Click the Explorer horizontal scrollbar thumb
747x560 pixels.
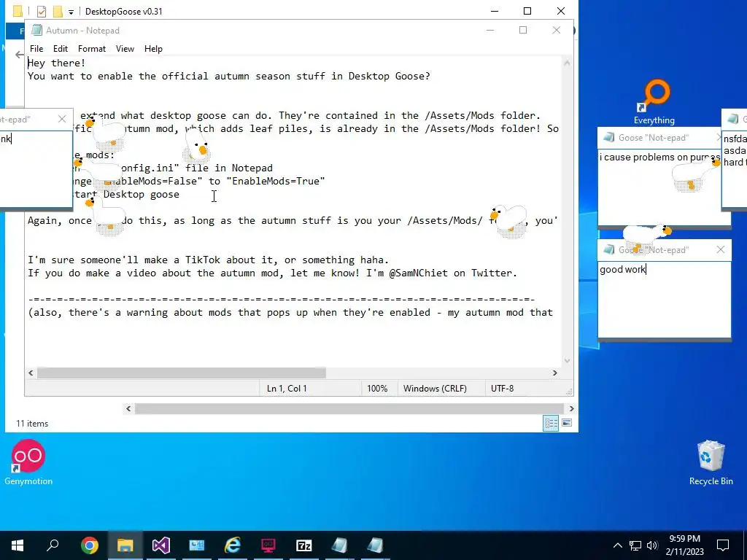(x=350, y=408)
